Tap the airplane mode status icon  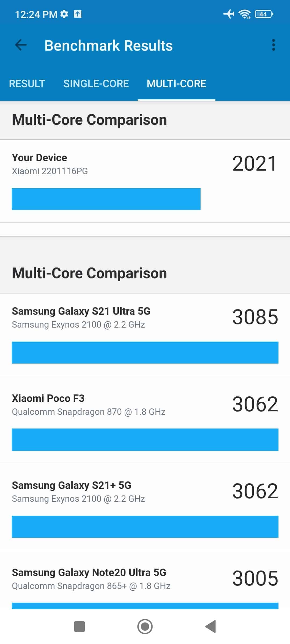point(229,14)
